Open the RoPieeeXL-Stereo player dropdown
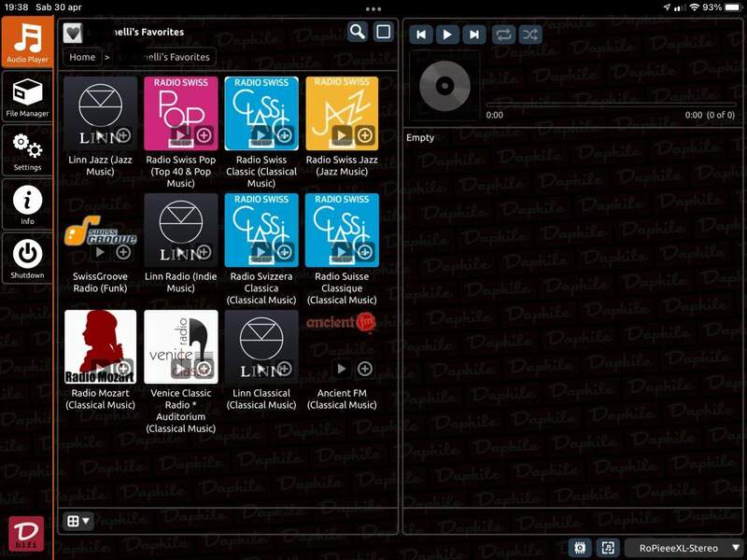The width and height of the screenshot is (747, 560). pyautogui.click(x=684, y=548)
